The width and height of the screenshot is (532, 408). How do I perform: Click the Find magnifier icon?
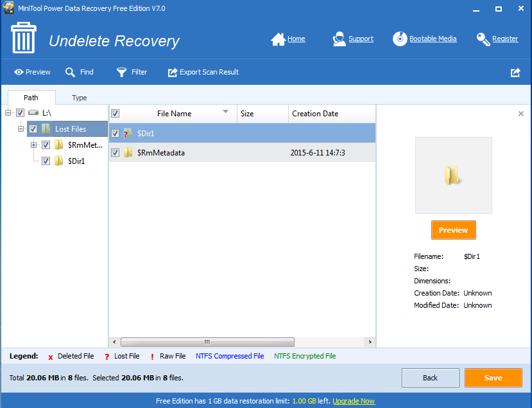click(x=70, y=72)
